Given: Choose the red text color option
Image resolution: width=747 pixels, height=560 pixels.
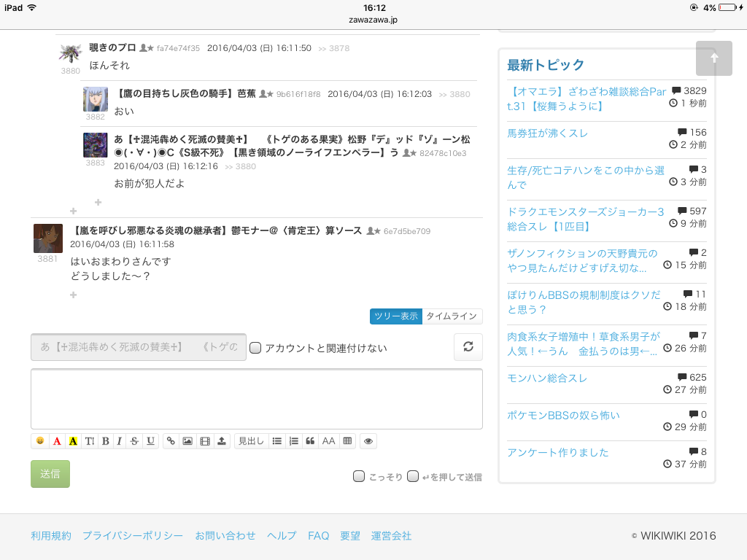Looking at the screenshot, I should coord(57,441).
